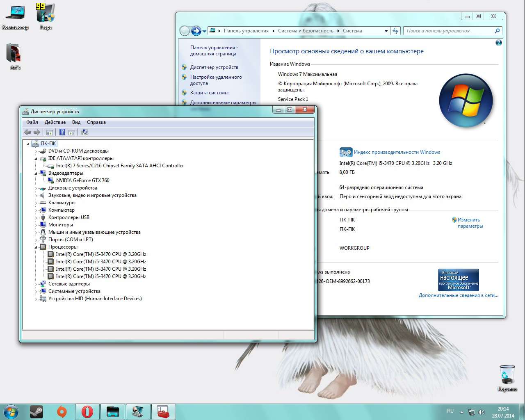Click the show/hide console tree toolbar icon
The width and height of the screenshot is (525, 420).
pos(50,132)
